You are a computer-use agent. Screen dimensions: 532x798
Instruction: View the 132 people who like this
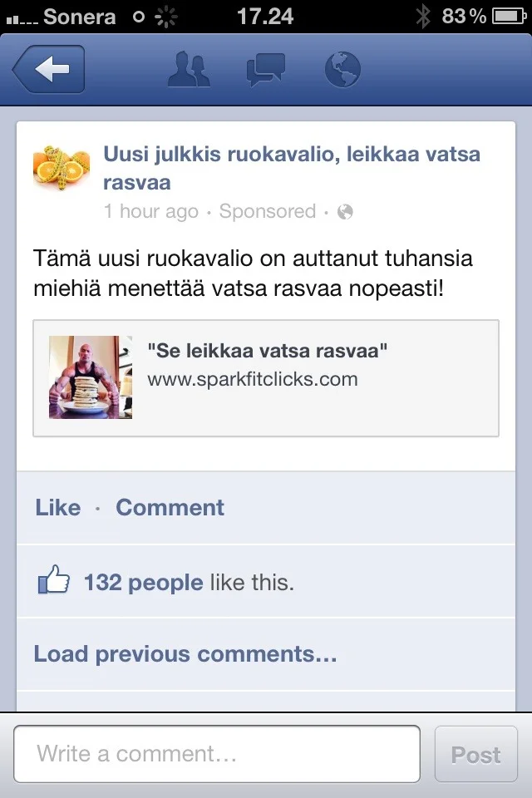tap(144, 582)
